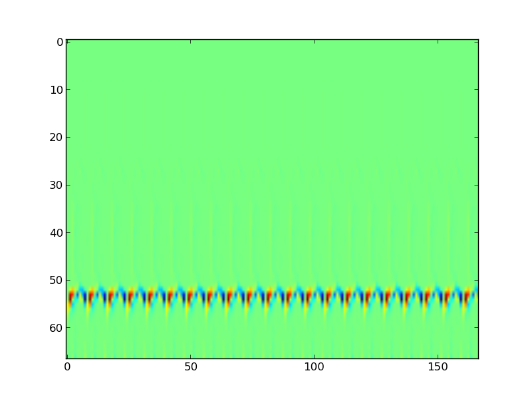The height and width of the screenshot is (399, 532).
Task: Click the y-axis tick label 30
Action: pyautogui.click(x=56, y=185)
